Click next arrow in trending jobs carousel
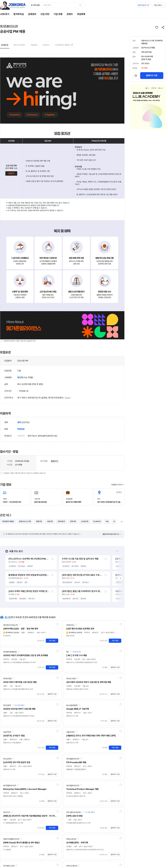The image size is (166, 868). coord(120,578)
